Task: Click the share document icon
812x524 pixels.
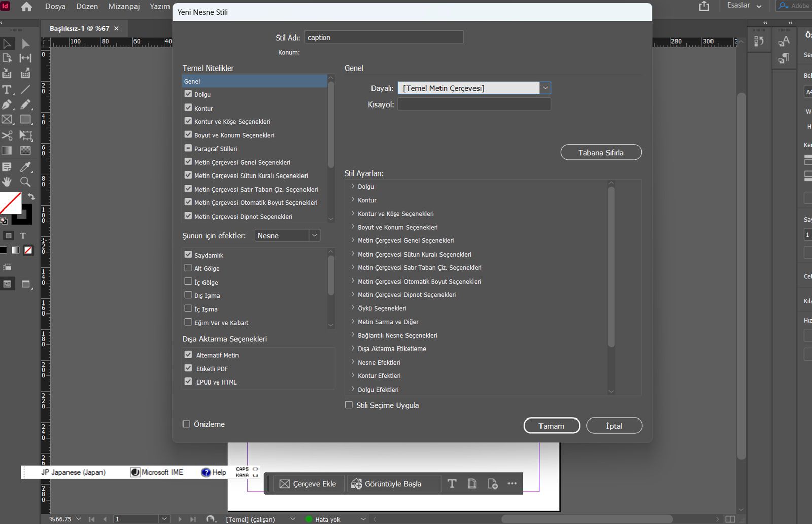Action: [x=704, y=6]
